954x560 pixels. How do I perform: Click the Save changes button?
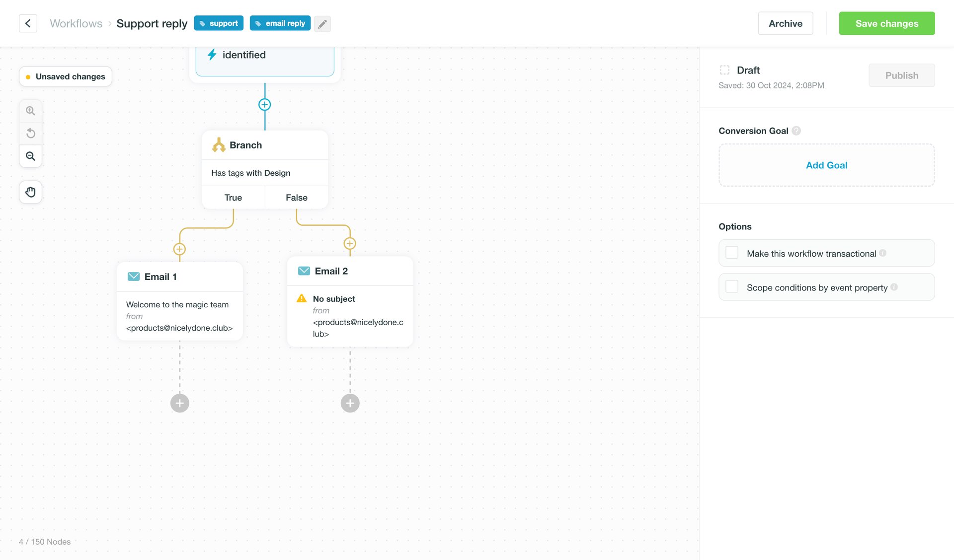point(886,23)
